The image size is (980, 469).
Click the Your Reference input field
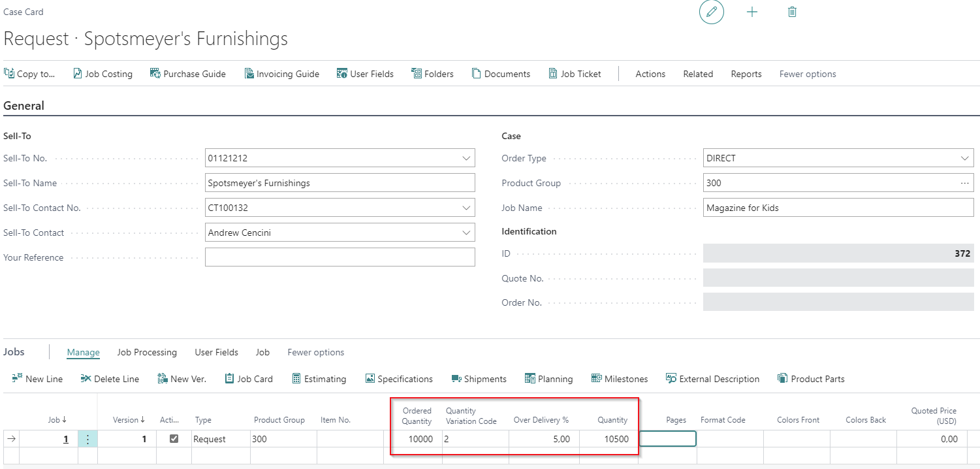point(340,257)
